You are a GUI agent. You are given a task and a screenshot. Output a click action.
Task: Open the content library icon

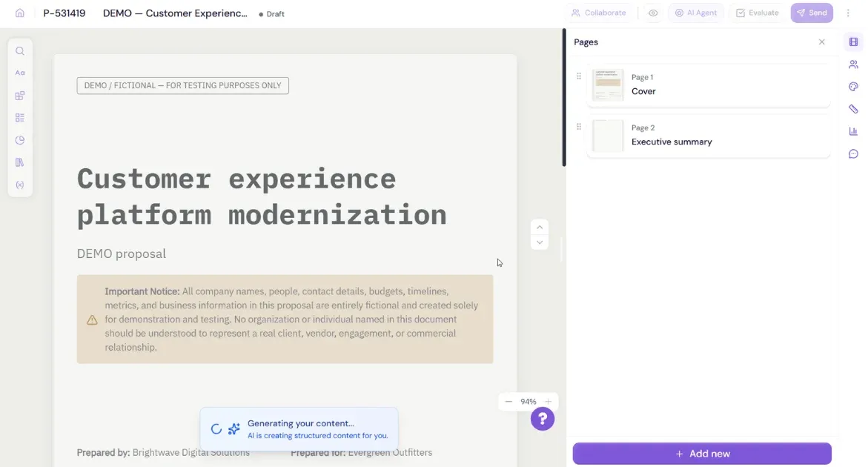[20, 162]
